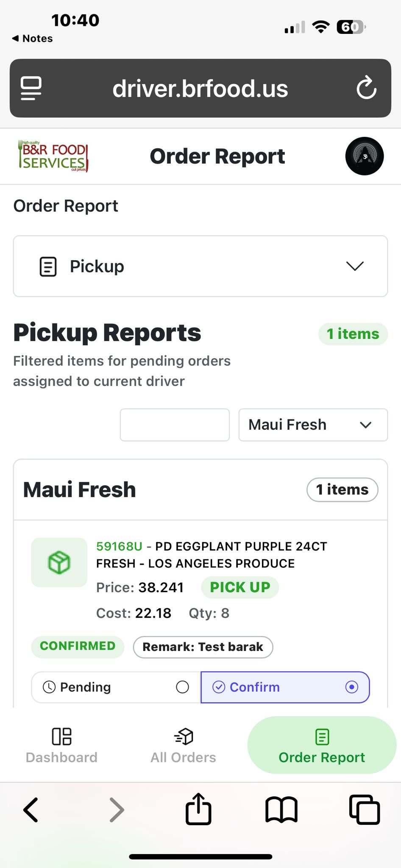
Task: Return to Notes app
Action: coord(33,39)
